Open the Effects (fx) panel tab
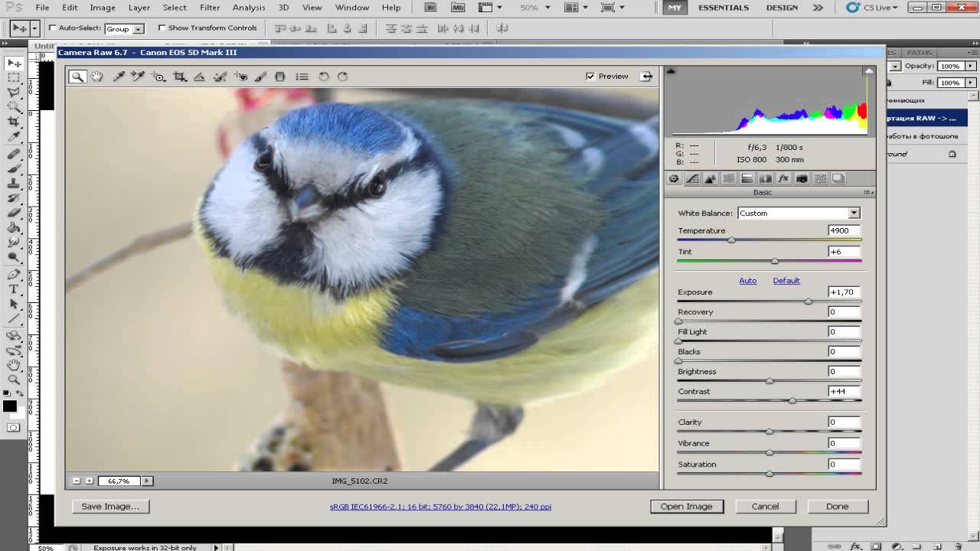 783,178
